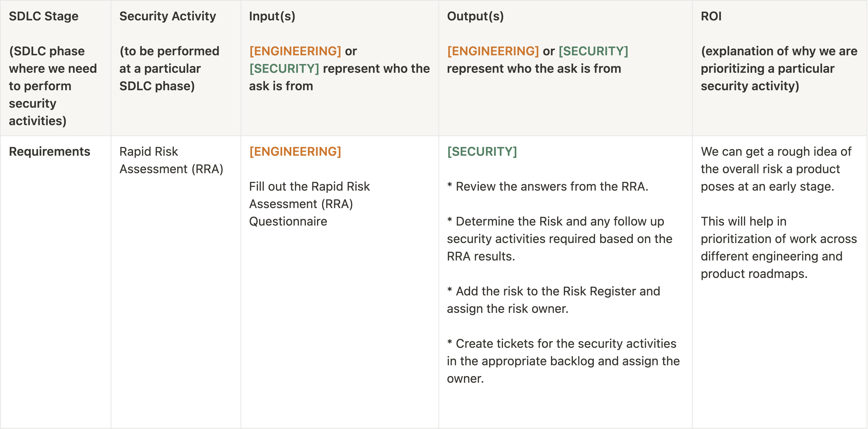Select the "Input(s)" column heading
Image resolution: width=868 pixels, height=429 pixels.
272,16
